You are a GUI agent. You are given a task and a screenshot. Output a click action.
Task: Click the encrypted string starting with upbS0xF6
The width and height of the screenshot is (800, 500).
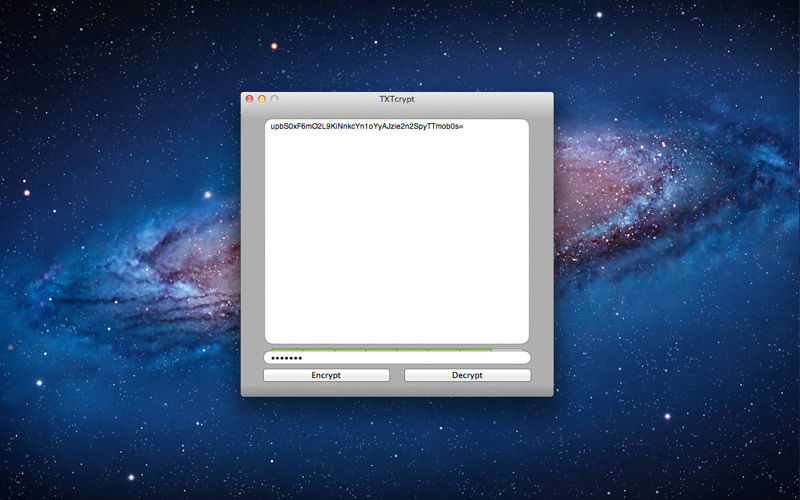(366, 127)
